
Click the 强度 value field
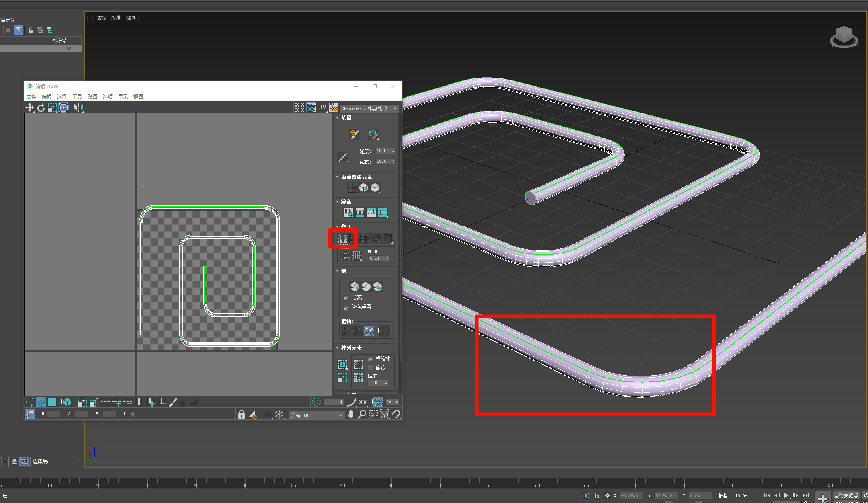coord(382,151)
